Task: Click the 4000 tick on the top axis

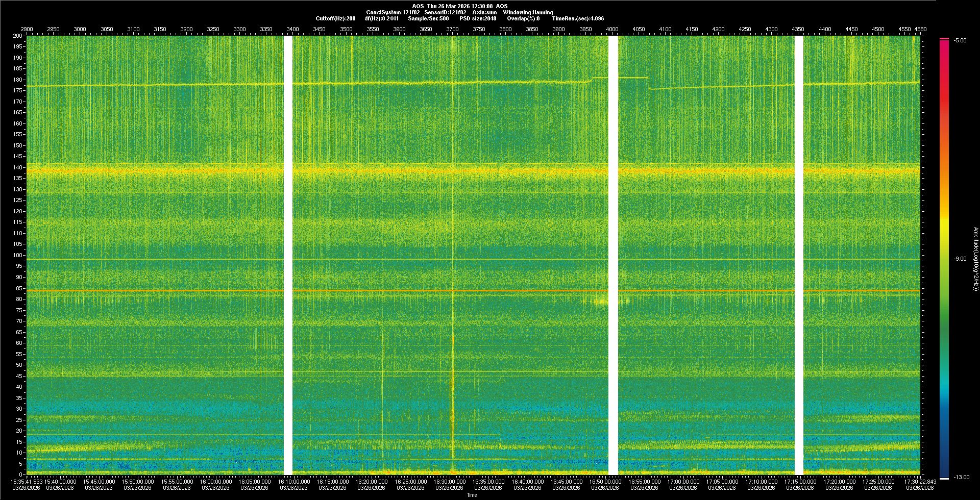Action: (612, 29)
